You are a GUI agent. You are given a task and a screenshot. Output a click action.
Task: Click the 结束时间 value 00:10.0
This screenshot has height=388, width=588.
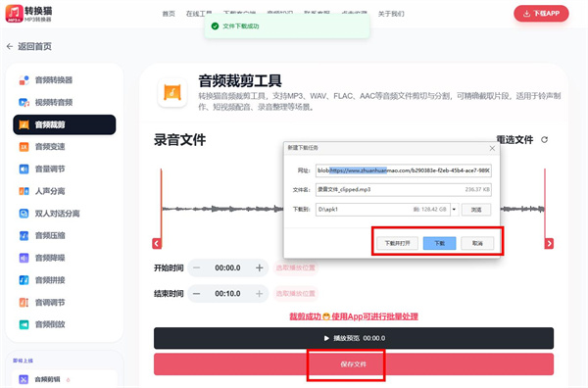point(227,294)
